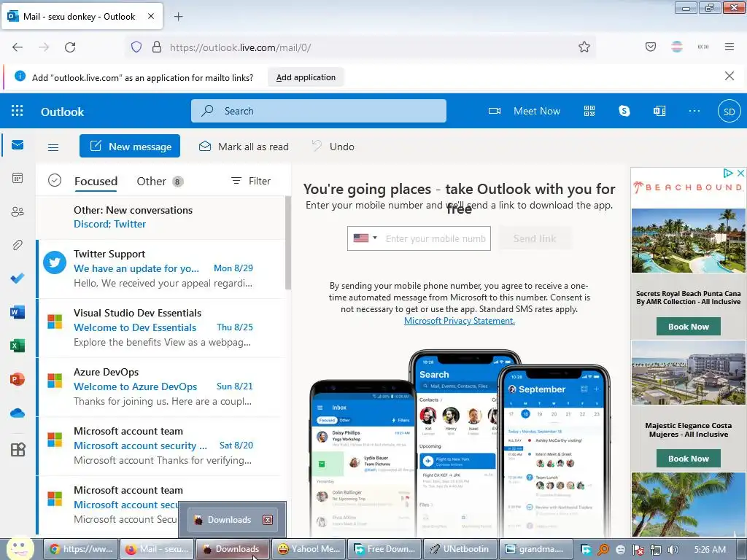Open Files attachments paperclip icon
747x560 pixels.
point(18,245)
